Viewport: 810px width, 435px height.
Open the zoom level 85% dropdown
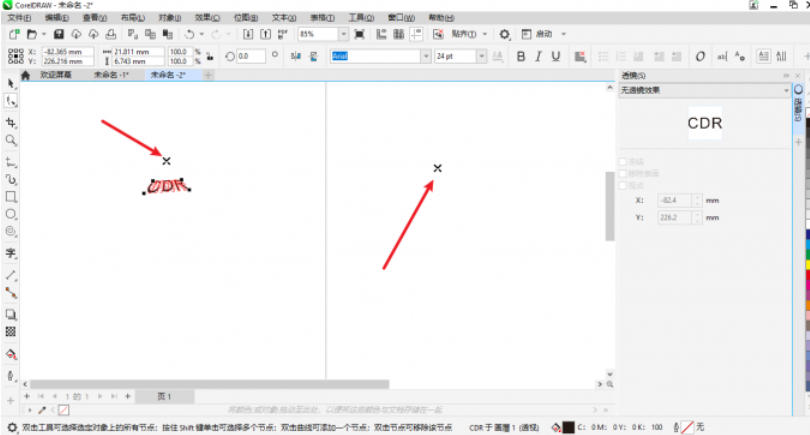[x=344, y=34]
